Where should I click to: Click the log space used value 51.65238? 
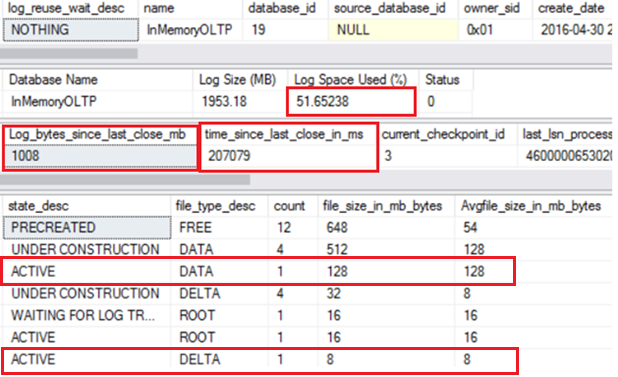322,102
